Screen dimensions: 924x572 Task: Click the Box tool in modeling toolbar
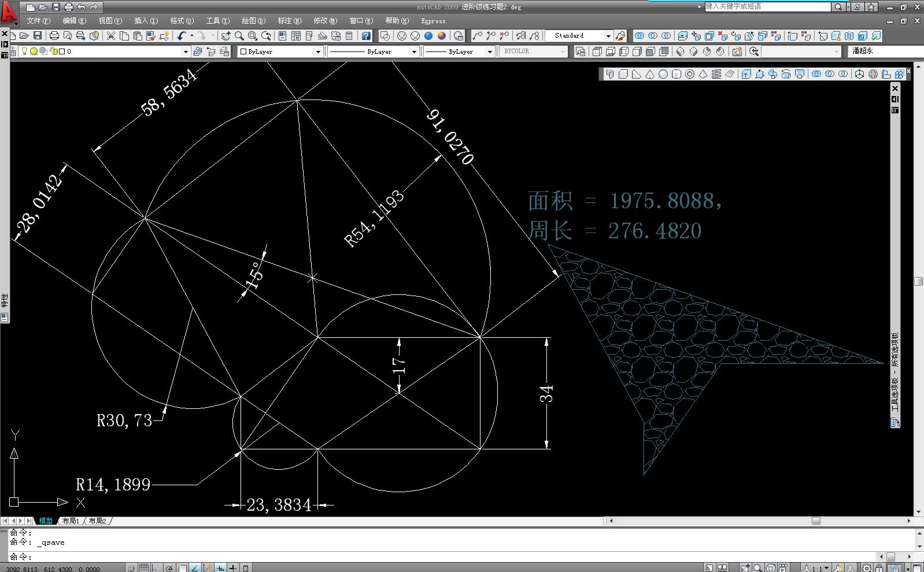click(623, 74)
